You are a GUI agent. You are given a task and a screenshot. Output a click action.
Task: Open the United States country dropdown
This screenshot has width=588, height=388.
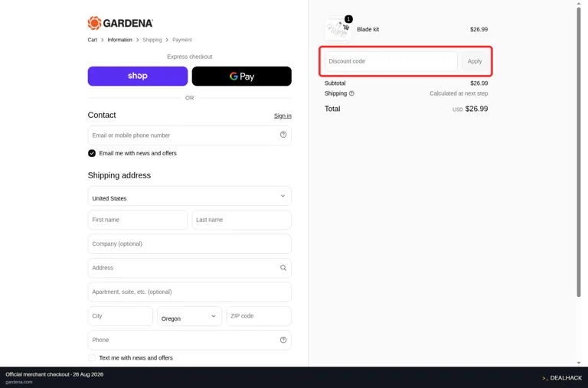[x=189, y=196]
